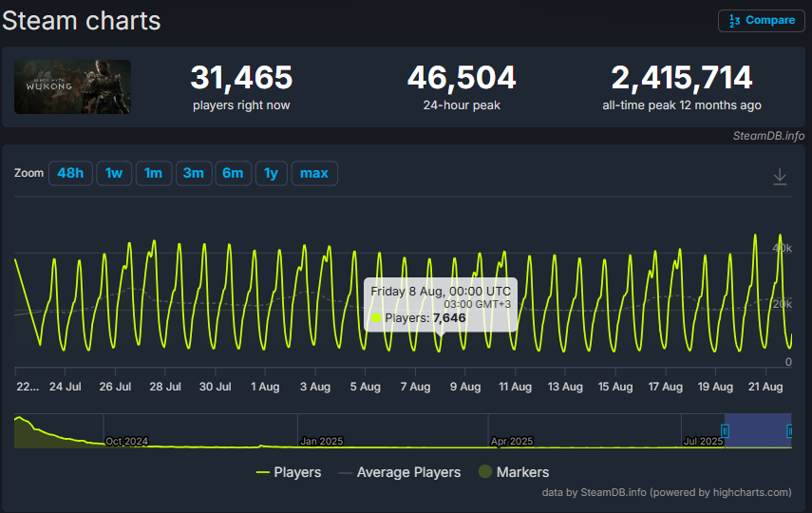
Task: Click the SteamDB.info credit text
Action: tap(768, 136)
